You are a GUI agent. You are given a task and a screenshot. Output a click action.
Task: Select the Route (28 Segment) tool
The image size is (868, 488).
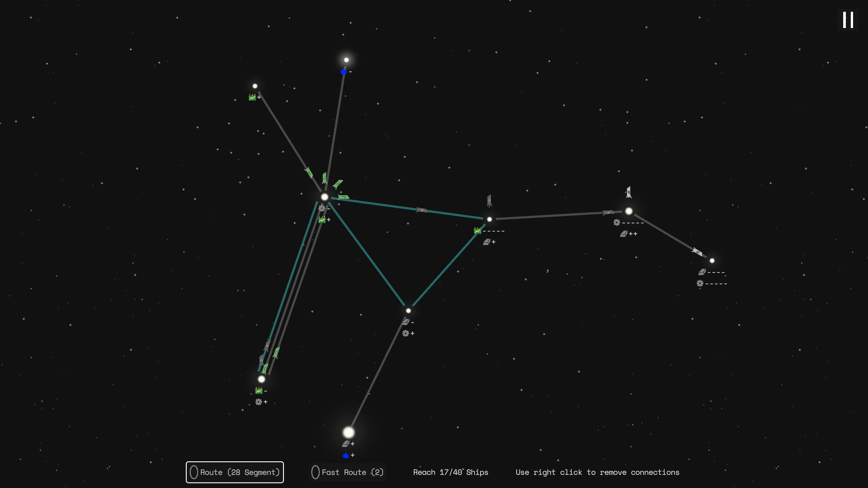pos(235,472)
